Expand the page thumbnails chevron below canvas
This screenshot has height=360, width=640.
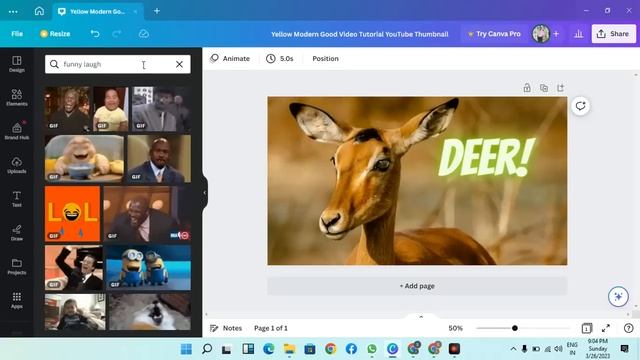click(x=421, y=317)
